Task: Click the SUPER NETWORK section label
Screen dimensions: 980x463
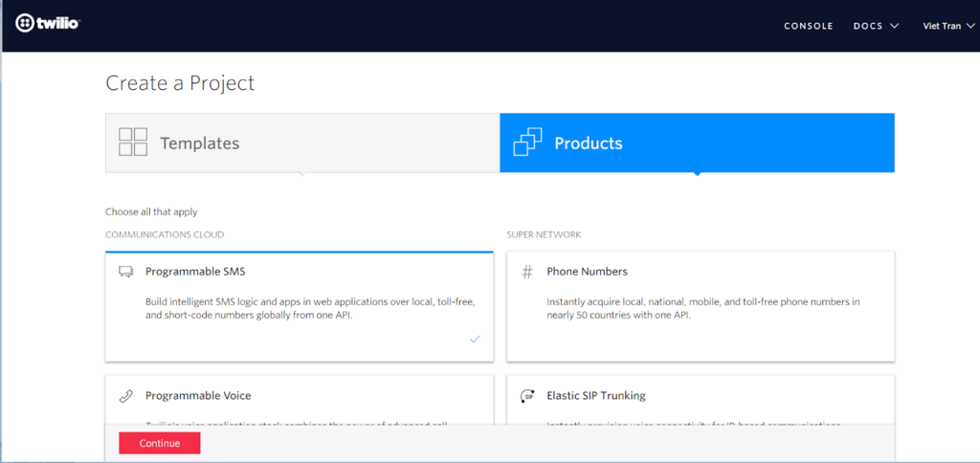Action: click(x=544, y=235)
